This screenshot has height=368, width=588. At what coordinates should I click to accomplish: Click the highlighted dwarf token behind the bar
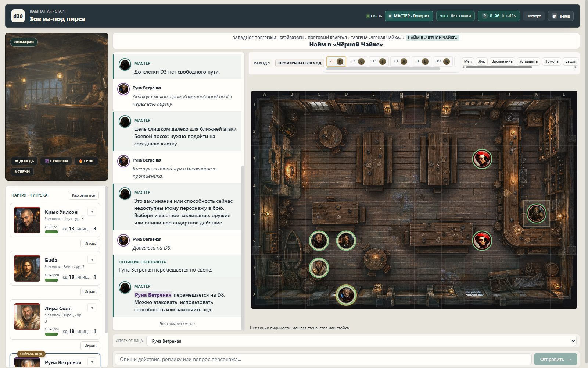[536, 213]
